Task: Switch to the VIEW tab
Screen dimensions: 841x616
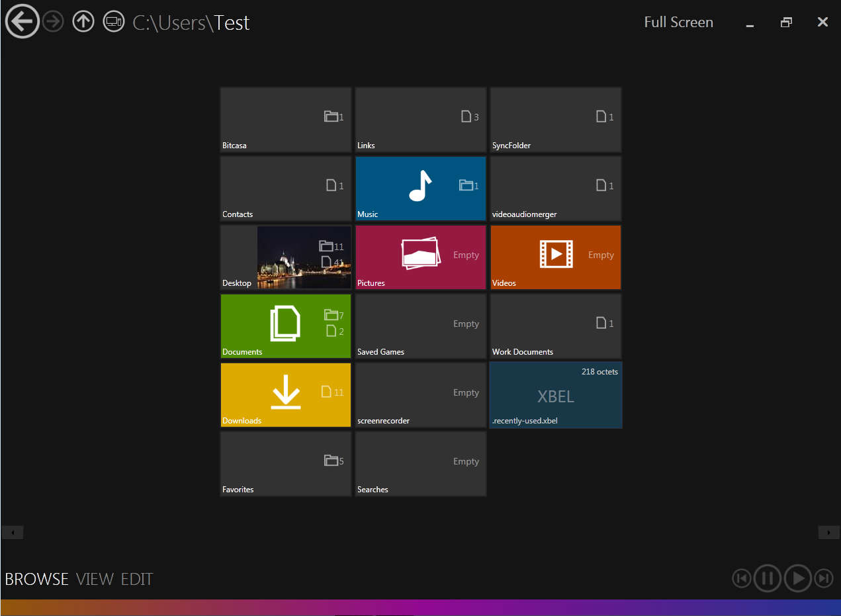Action: coord(95,579)
